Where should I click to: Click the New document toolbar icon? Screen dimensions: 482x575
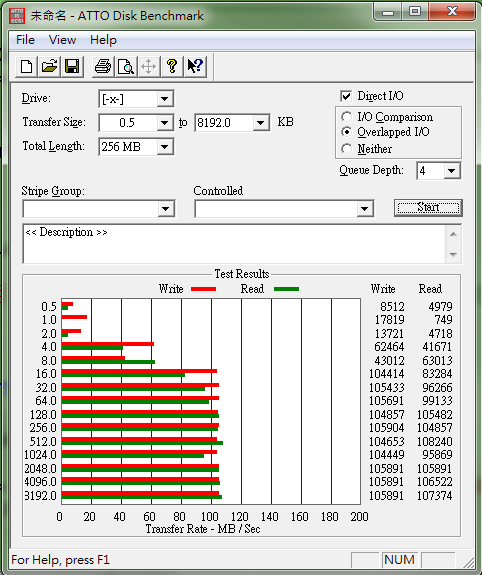click(x=26, y=67)
